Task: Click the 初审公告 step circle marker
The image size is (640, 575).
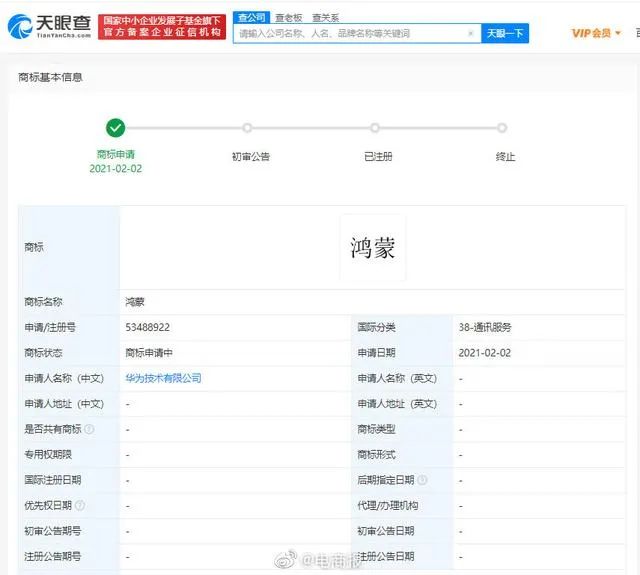Action: [247, 128]
